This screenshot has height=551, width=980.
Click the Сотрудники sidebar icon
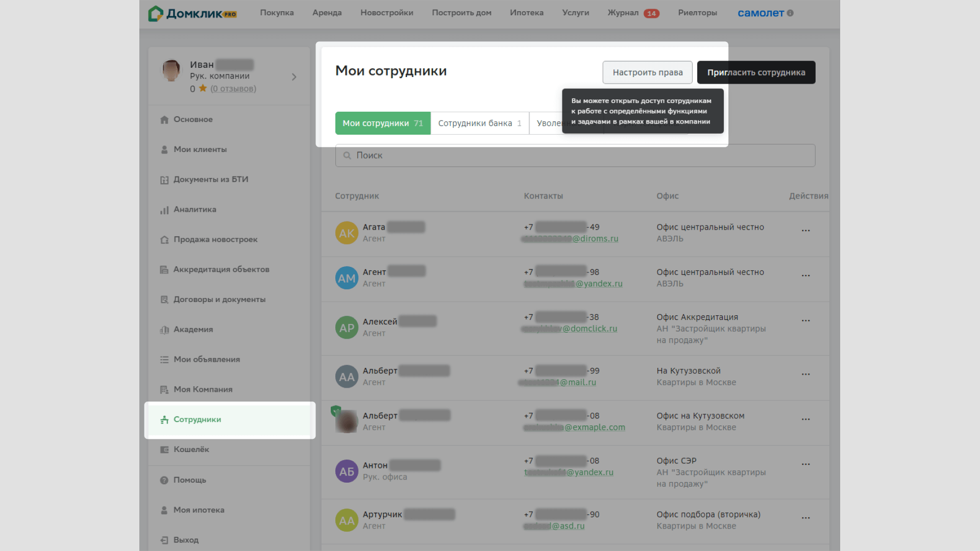pos(164,420)
